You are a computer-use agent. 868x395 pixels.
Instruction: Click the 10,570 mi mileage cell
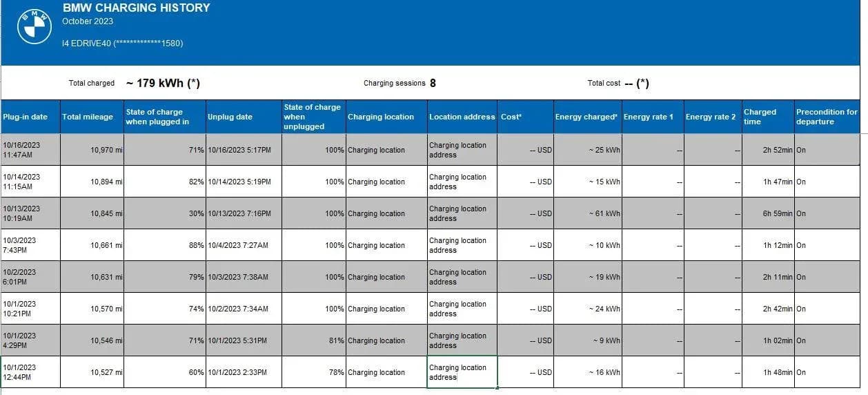tap(92, 309)
